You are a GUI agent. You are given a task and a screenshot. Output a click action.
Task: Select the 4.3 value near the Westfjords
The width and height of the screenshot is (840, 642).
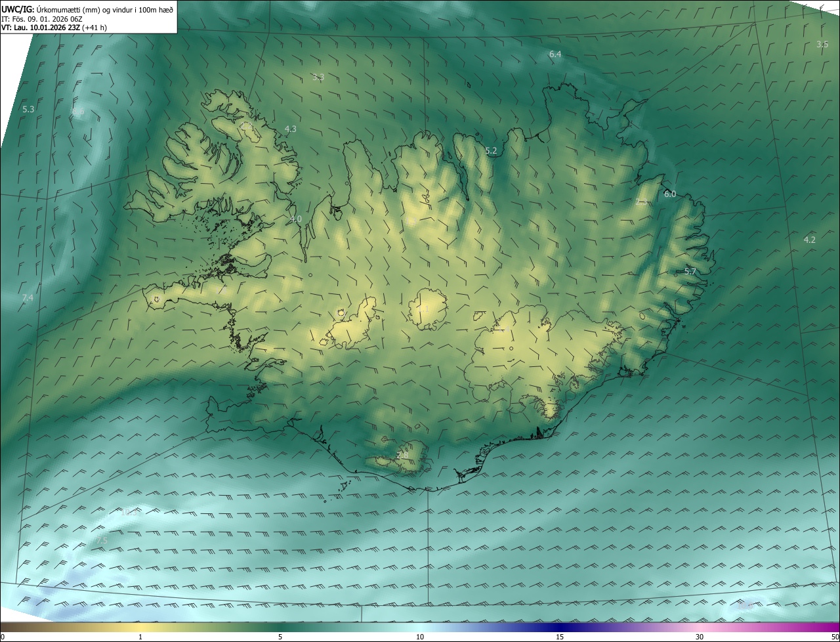(291, 129)
